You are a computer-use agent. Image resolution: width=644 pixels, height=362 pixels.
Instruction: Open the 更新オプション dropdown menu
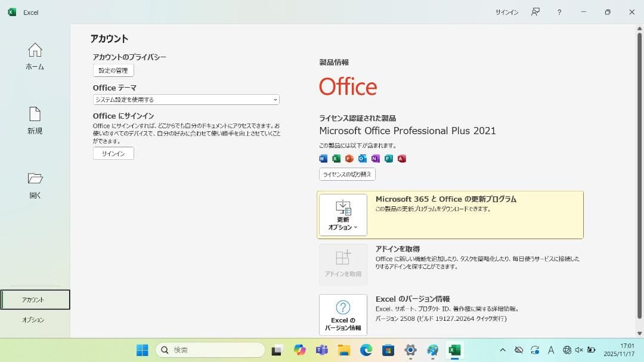(x=343, y=216)
